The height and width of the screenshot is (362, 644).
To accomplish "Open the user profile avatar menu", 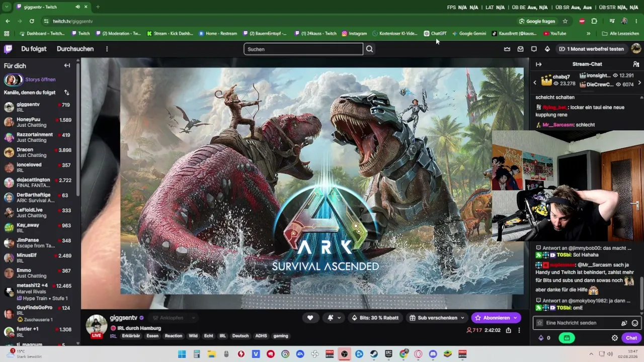I will click(636, 49).
